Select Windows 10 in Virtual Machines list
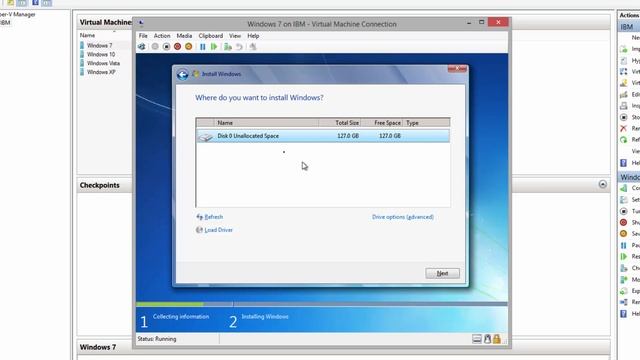Viewport: 640px width, 360px height. [x=101, y=54]
